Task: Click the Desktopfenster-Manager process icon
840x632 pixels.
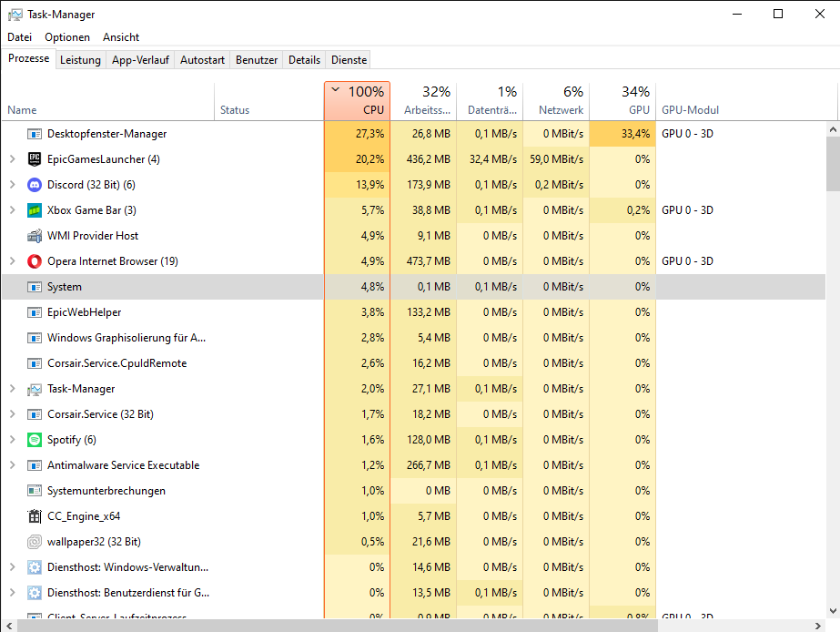Action: pos(35,134)
